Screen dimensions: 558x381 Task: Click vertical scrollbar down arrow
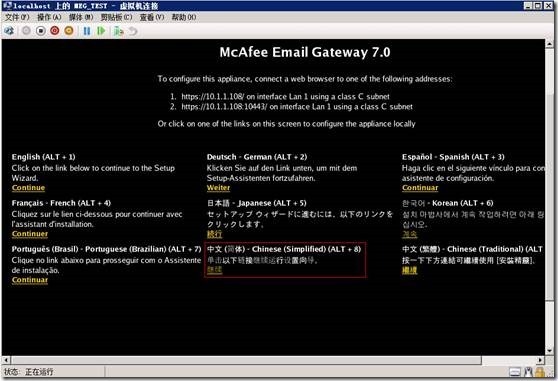(x=549, y=351)
